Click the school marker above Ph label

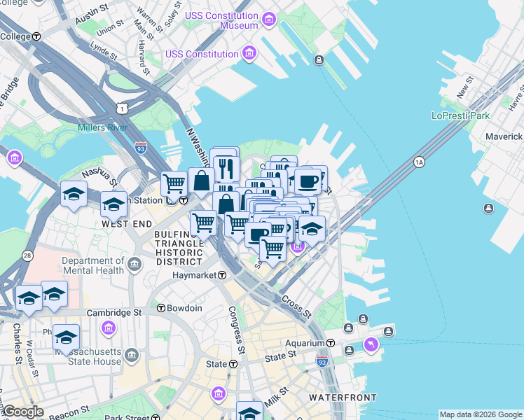point(66,339)
